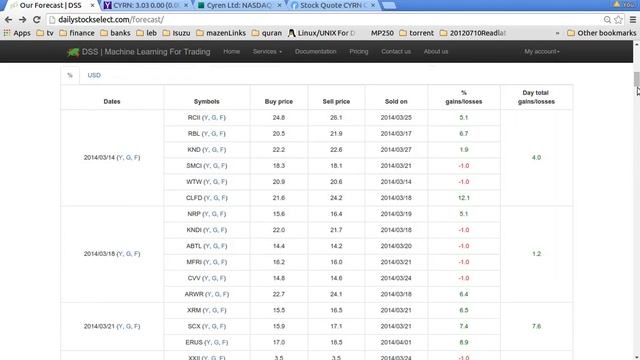The width and height of the screenshot is (640, 360).
Task: Click the Y link next to MFRI
Action: pyautogui.click(x=207, y=262)
